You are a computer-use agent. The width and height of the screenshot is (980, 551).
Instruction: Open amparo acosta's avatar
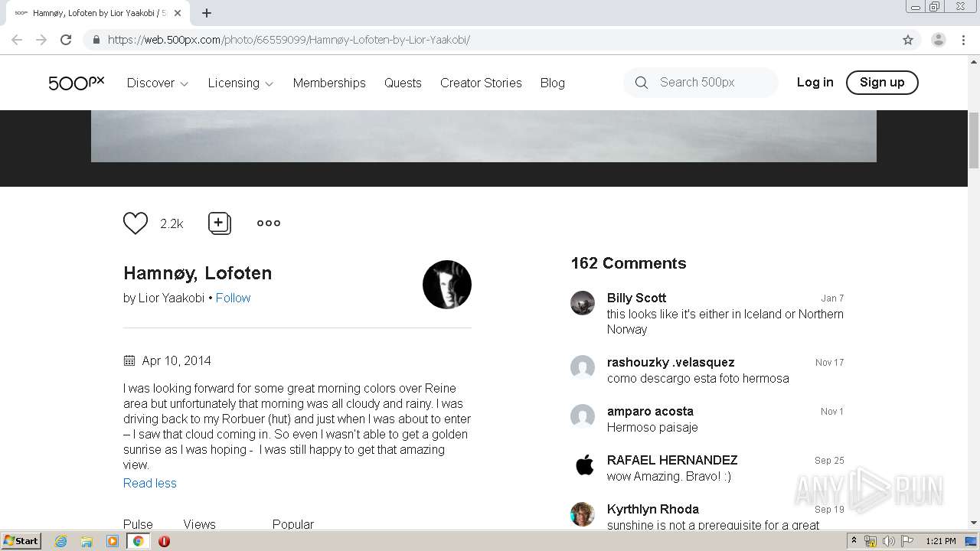583,416
